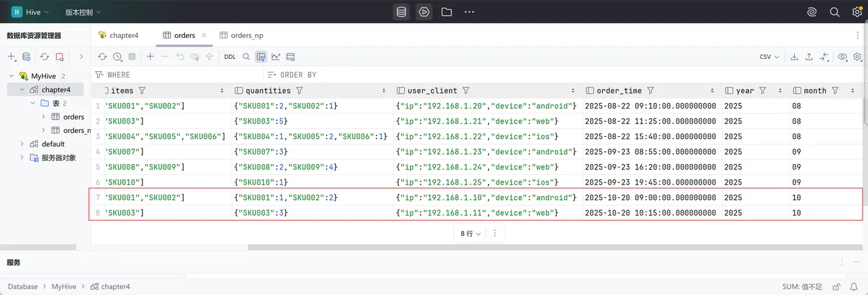Open the AI assistant swirl icon

(x=812, y=12)
